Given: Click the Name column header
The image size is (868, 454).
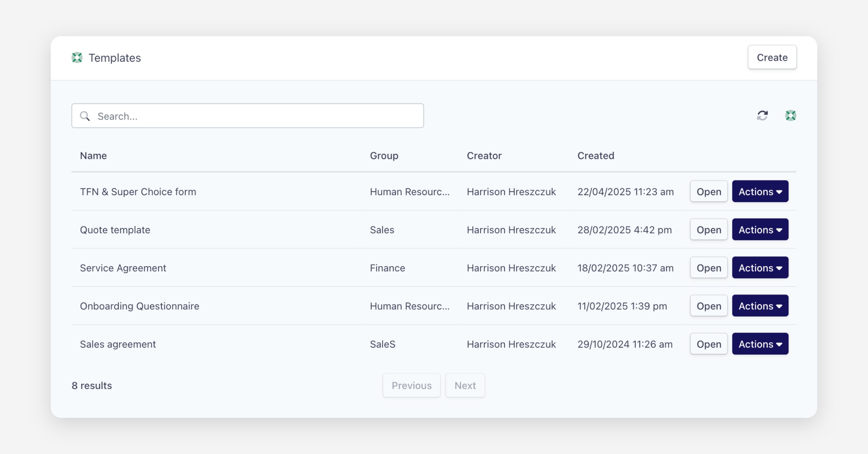Looking at the screenshot, I should coord(93,156).
